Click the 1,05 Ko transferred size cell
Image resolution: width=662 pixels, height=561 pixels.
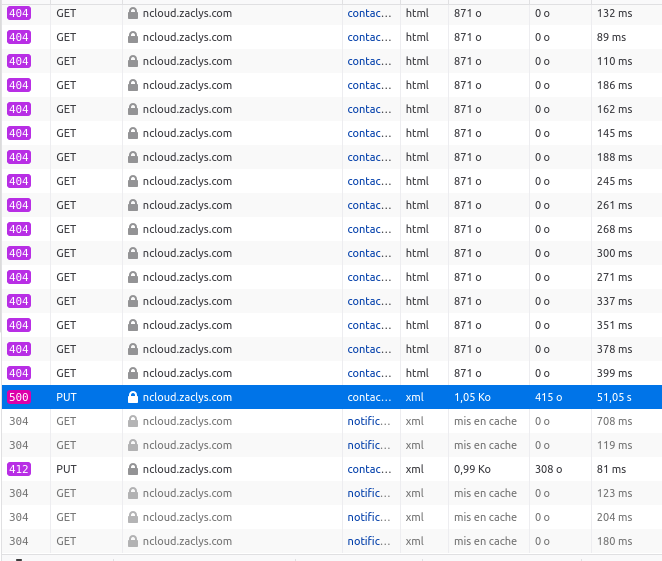coord(472,397)
